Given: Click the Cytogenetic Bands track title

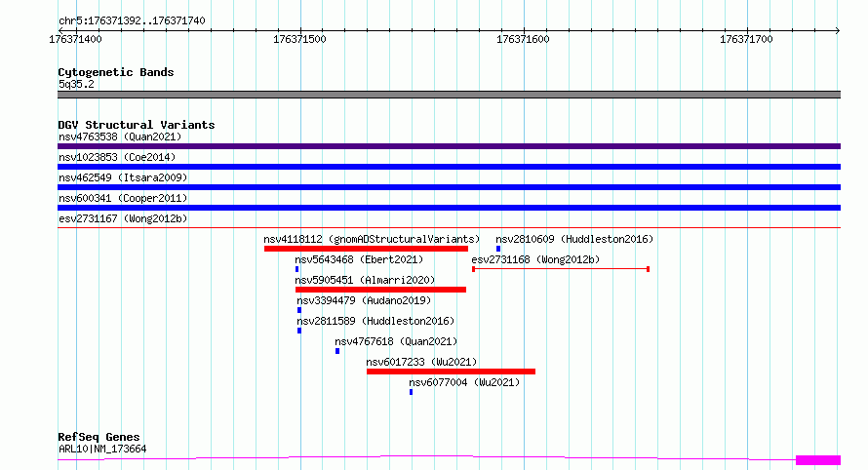Looking at the screenshot, I should pyautogui.click(x=116, y=72).
